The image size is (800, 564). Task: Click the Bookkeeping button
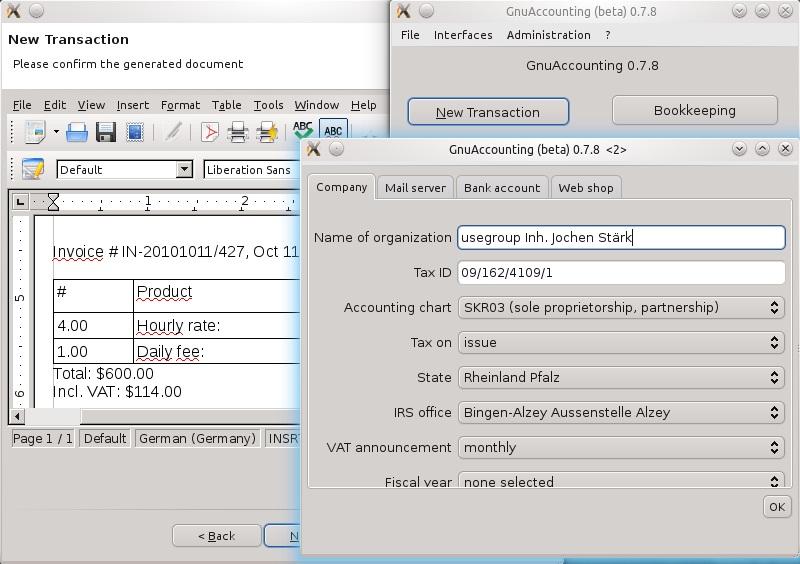click(x=694, y=110)
